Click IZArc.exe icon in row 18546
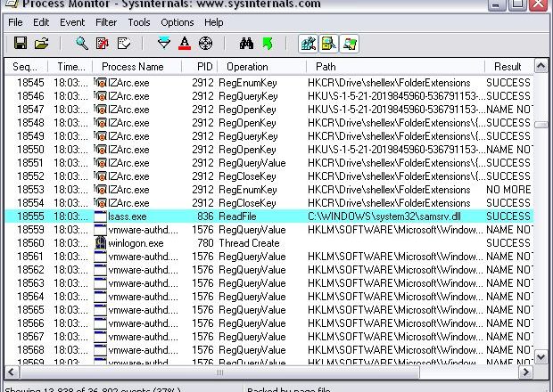553x392 pixels. 101,96
